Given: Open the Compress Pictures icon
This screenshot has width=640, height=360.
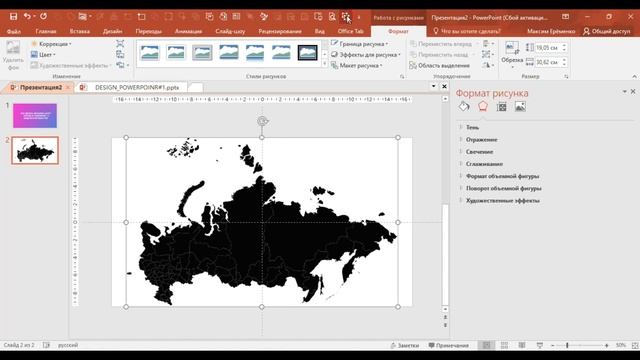Looking at the screenshot, I should click(x=120, y=44).
